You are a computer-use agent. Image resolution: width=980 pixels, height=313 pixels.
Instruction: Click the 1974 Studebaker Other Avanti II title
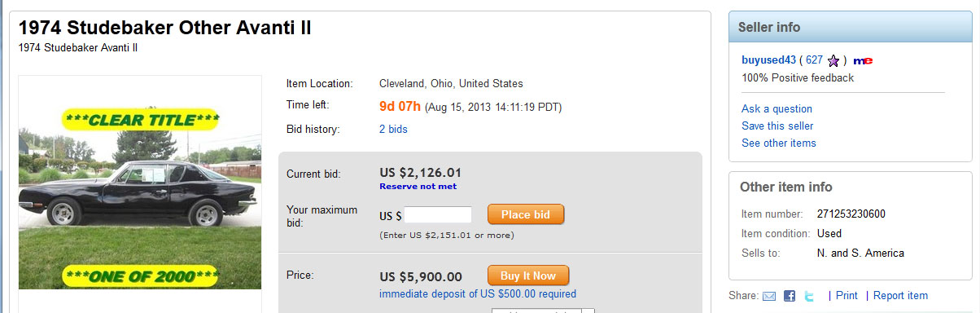(x=165, y=28)
